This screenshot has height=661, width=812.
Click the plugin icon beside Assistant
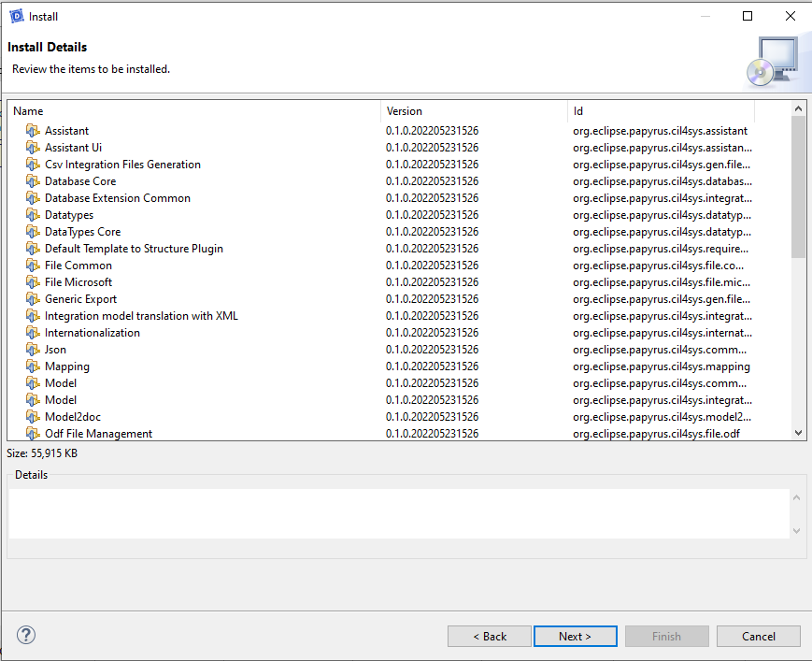click(33, 131)
